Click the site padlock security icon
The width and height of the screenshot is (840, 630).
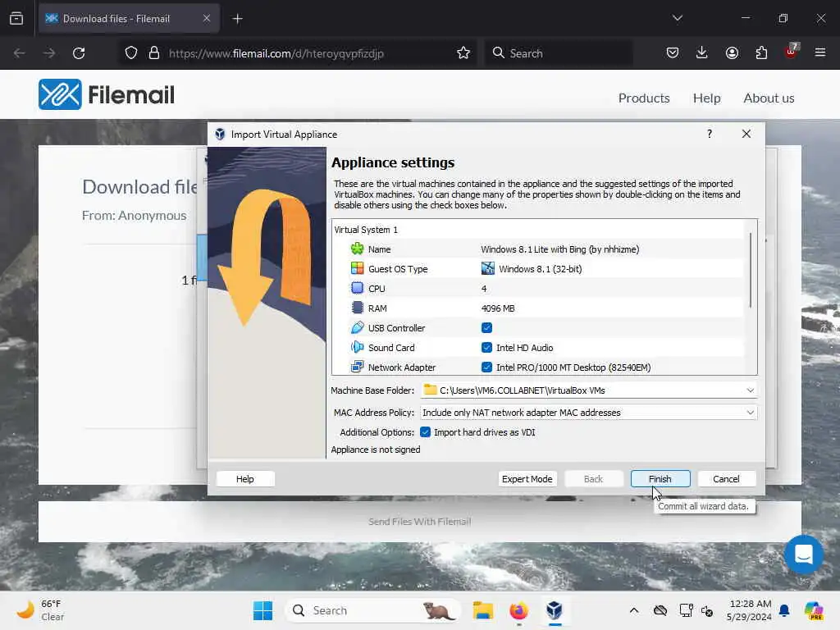click(x=154, y=53)
